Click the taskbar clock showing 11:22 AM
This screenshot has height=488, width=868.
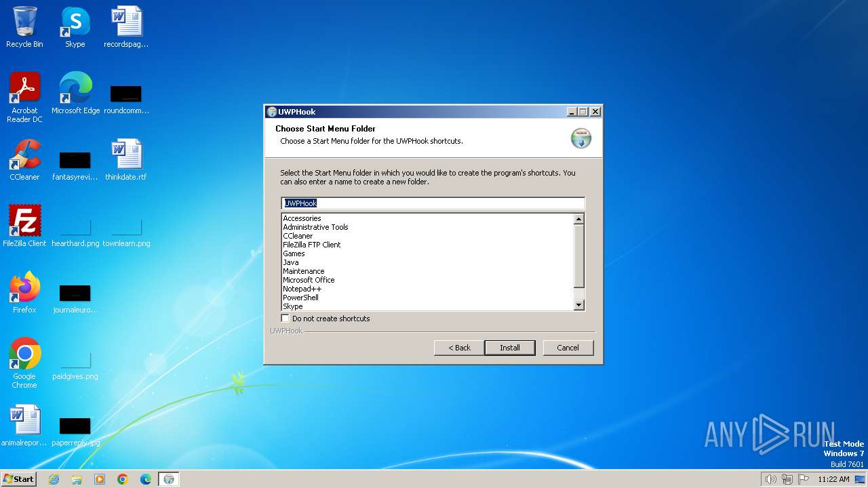coord(833,479)
